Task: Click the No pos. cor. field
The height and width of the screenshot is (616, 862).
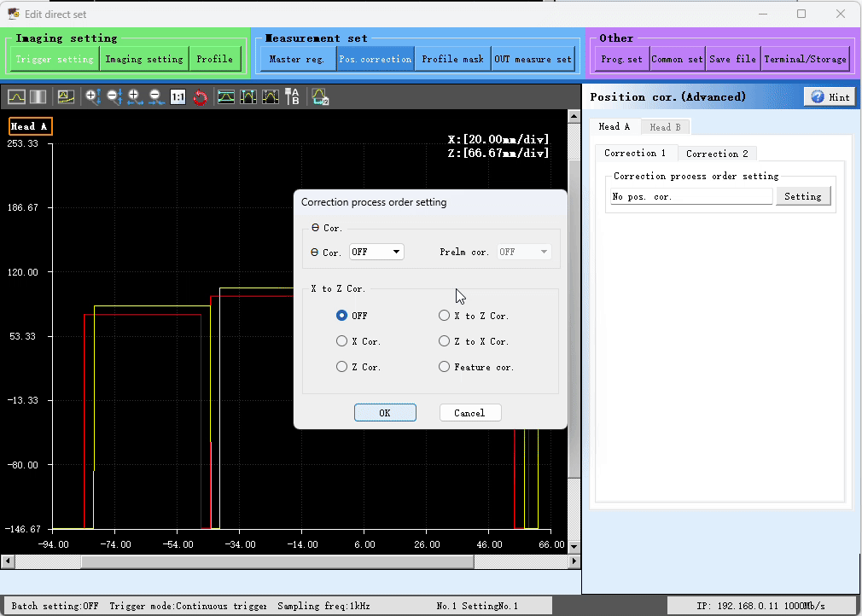Action: pyautogui.click(x=691, y=196)
